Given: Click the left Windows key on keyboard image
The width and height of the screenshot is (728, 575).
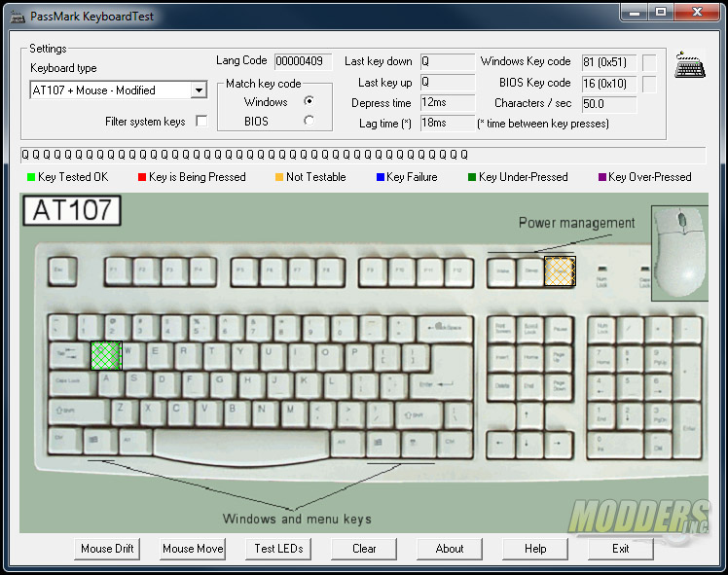Looking at the screenshot, I should [101, 441].
